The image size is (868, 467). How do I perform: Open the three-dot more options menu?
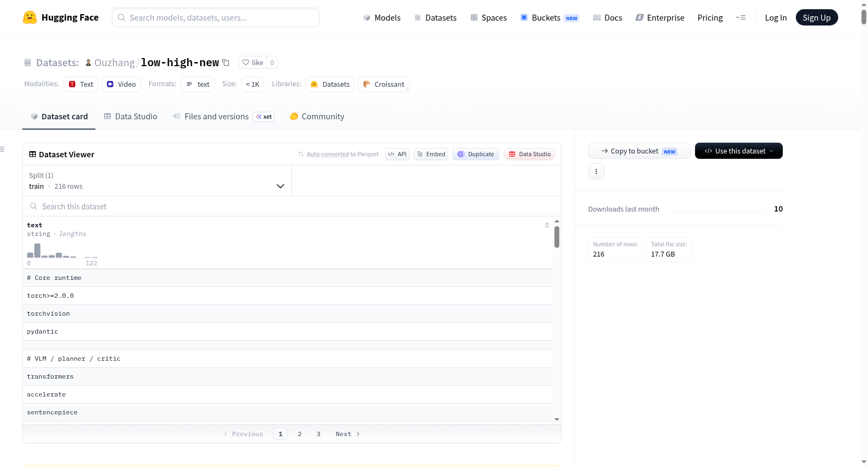(x=596, y=171)
